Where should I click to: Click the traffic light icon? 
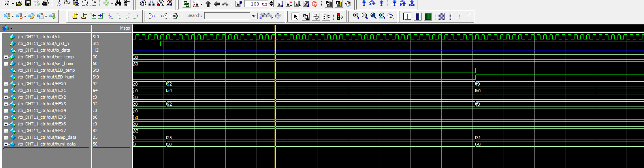coord(339,17)
